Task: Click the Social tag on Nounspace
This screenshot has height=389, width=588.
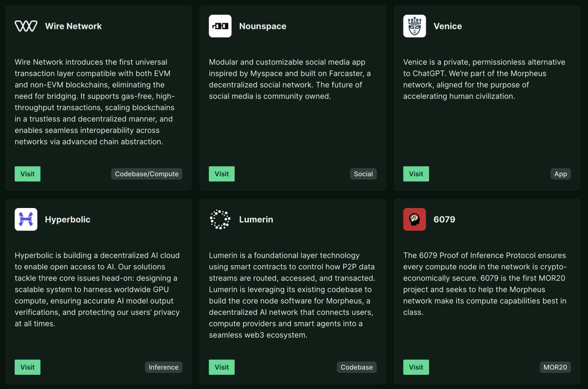Action: (363, 174)
